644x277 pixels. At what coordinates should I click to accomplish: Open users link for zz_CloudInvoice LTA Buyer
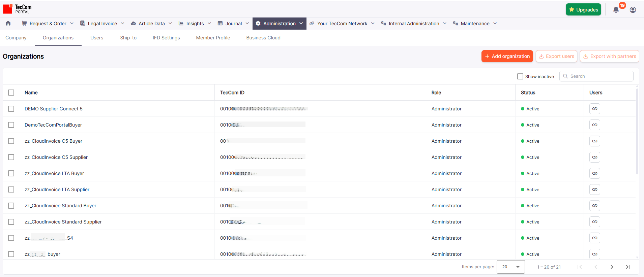click(595, 173)
